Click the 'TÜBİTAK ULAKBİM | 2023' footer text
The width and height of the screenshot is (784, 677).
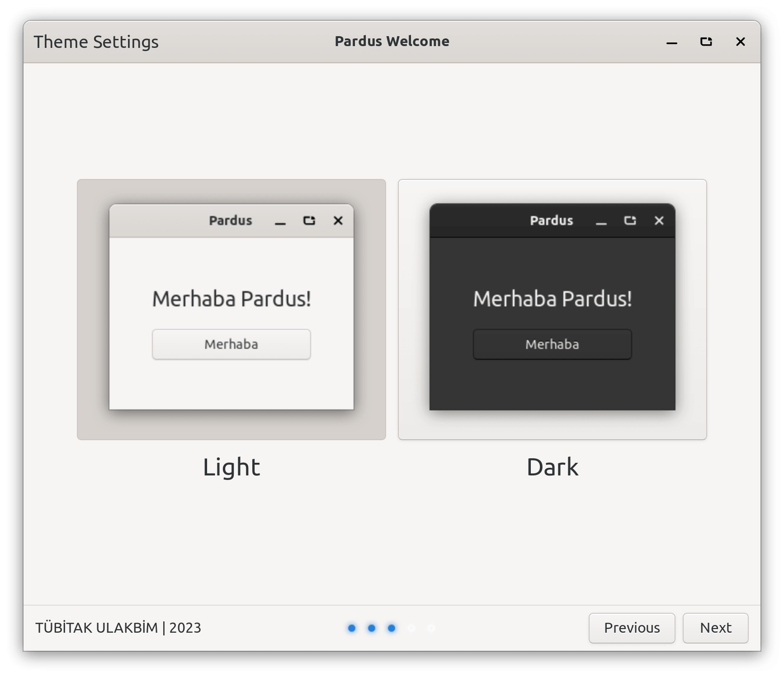coord(118,628)
